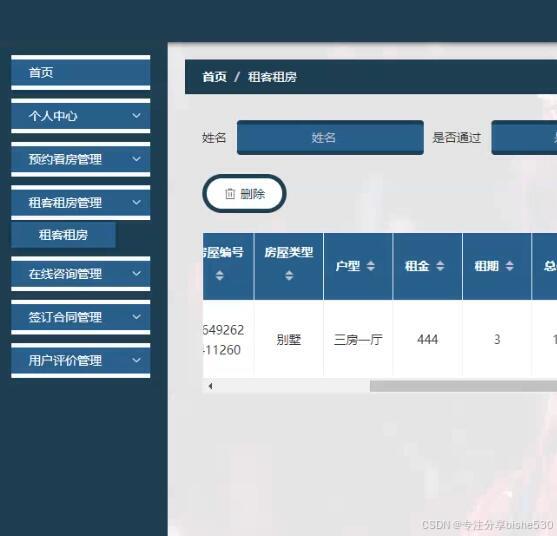This screenshot has width=557, height=536.
Task: Sort by 户型 column arrows
Action: point(371,266)
